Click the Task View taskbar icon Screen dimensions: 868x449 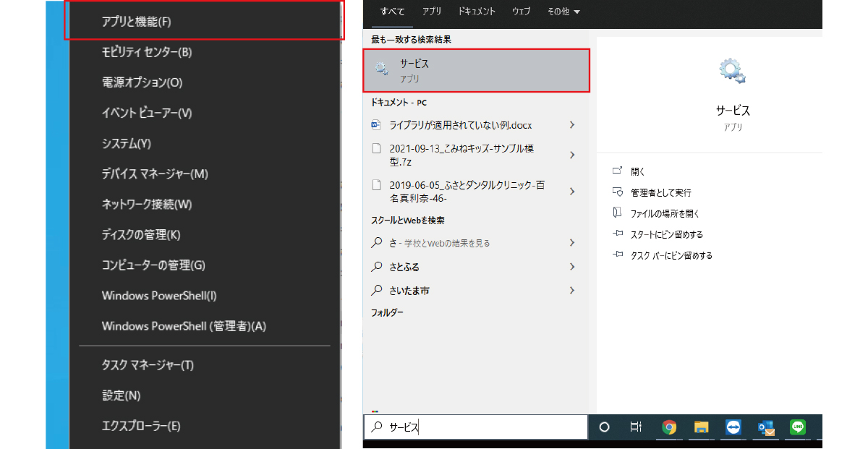(636, 427)
